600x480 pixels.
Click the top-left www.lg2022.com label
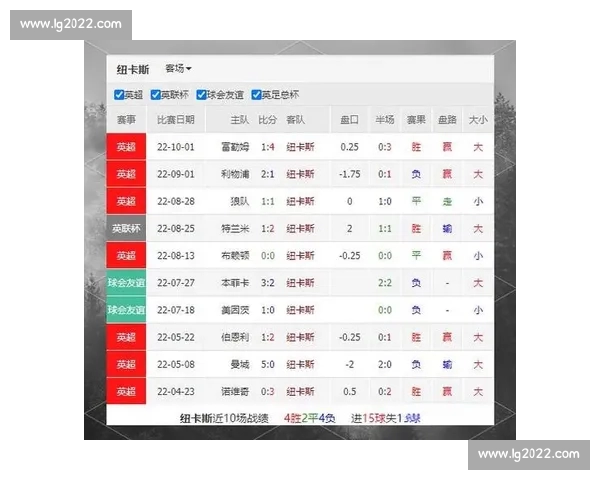(71, 24)
